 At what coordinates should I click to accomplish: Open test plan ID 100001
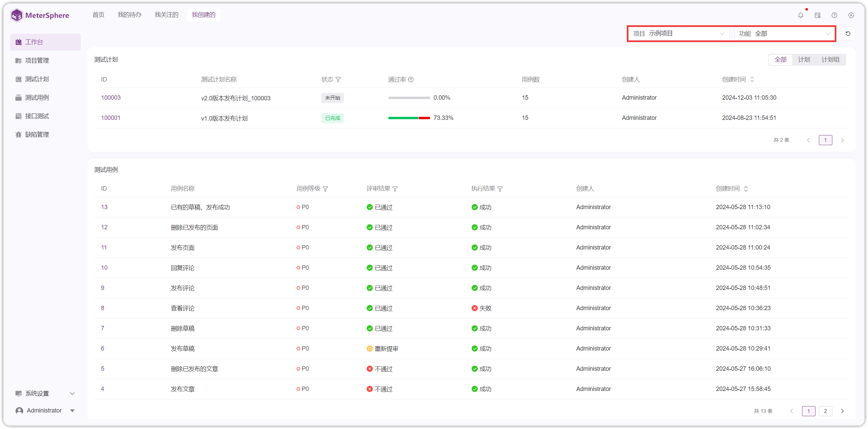coord(111,118)
